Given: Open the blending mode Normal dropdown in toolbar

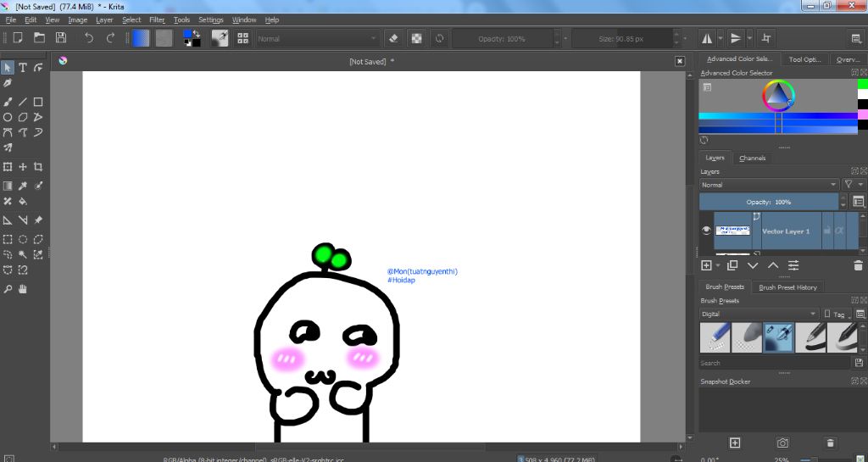Looking at the screenshot, I should point(317,39).
